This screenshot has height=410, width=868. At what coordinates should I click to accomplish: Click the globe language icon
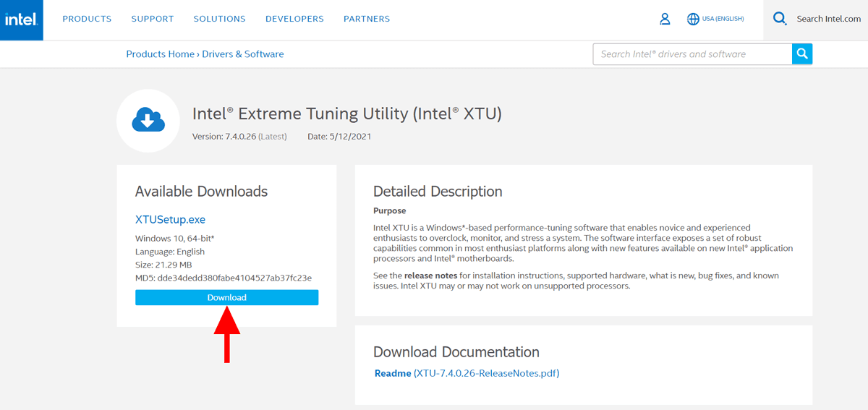pos(693,19)
